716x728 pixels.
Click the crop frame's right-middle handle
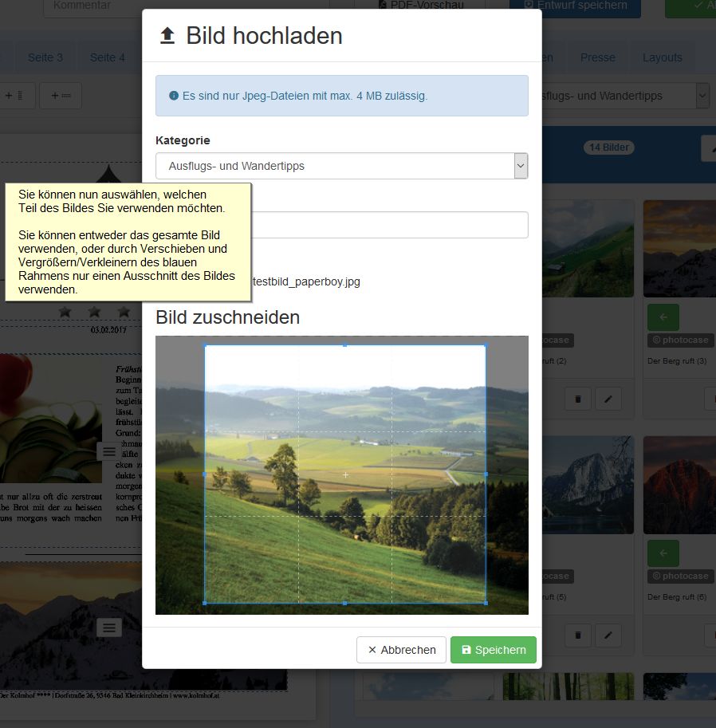[x=486, y=474]
